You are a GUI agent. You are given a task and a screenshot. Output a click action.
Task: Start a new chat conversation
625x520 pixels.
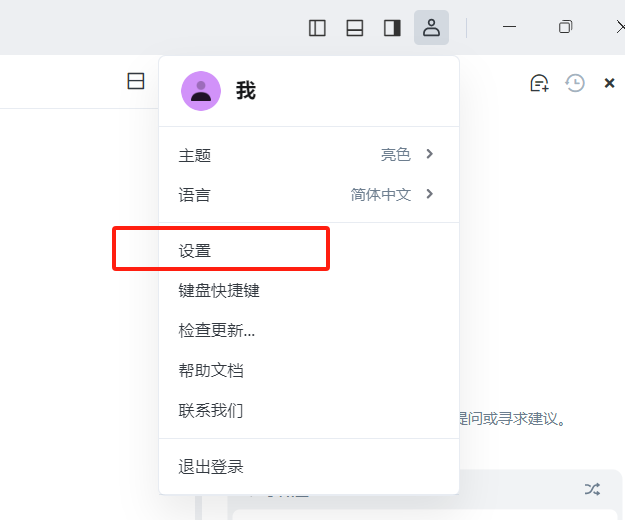tap(539, 83)
